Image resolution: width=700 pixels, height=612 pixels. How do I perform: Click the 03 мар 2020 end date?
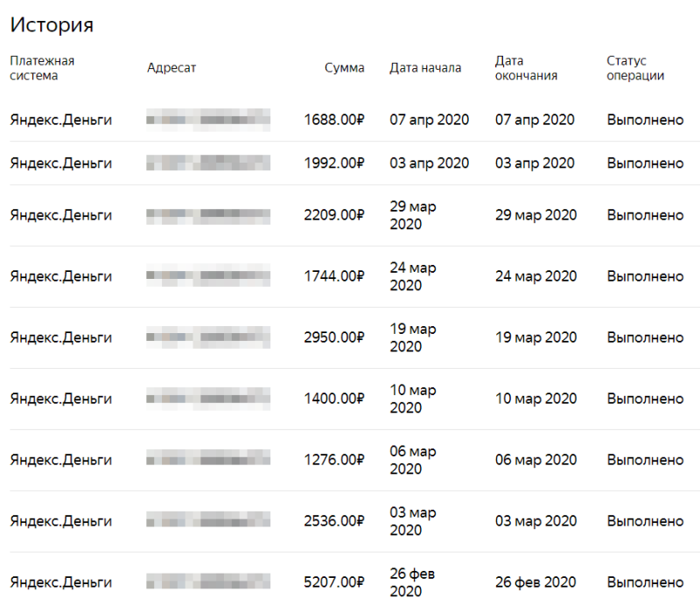coord(535,521)
